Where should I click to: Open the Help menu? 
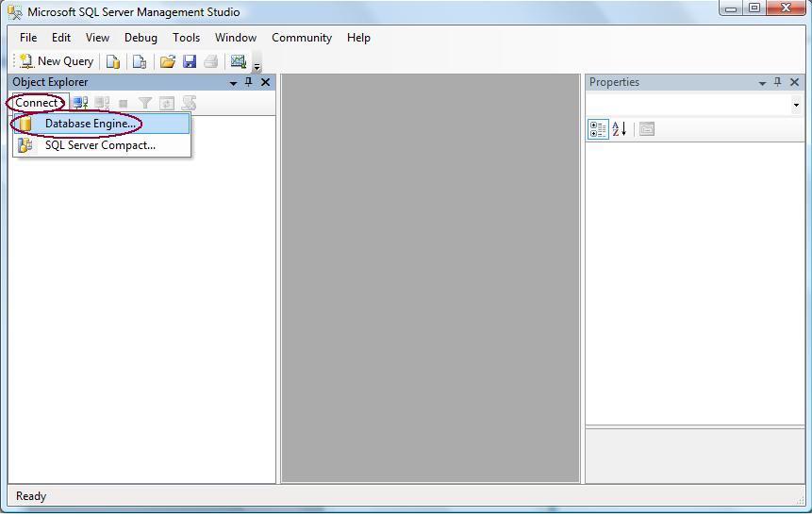tap(358, 38)
